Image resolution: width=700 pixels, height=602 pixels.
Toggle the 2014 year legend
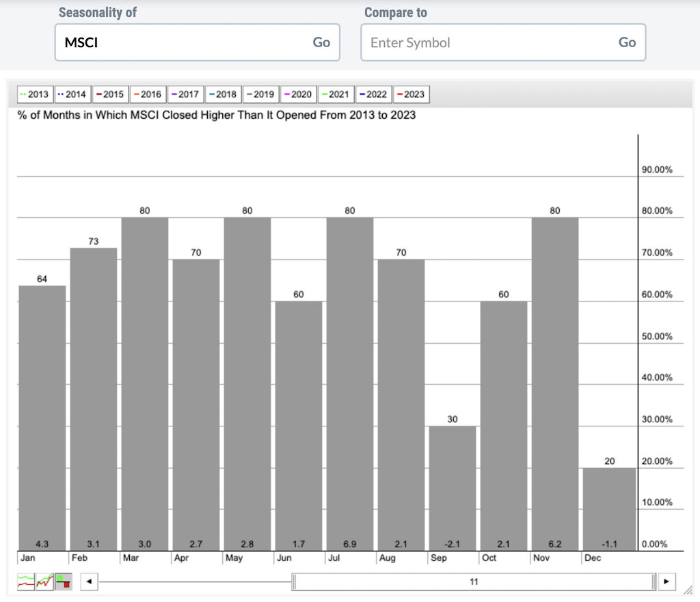pos(72,94)
